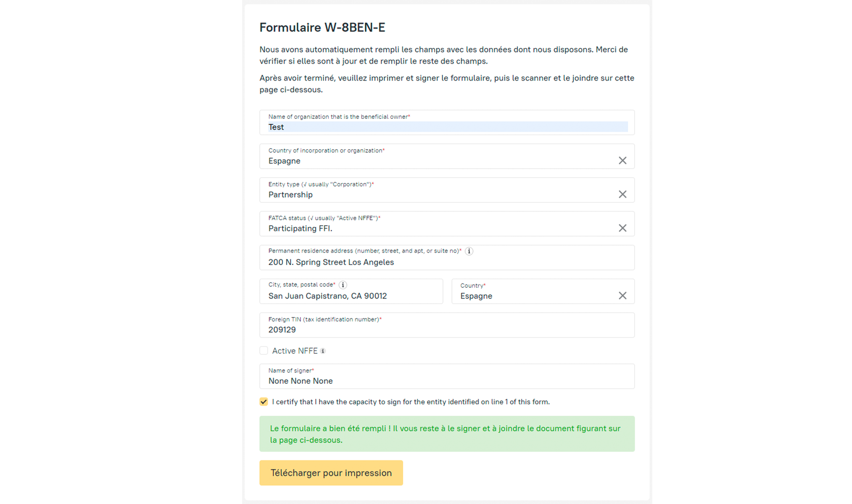Screen dimensions: 852x504
Task: Select the Foreign TIN input field
Action: click(447, 330)
